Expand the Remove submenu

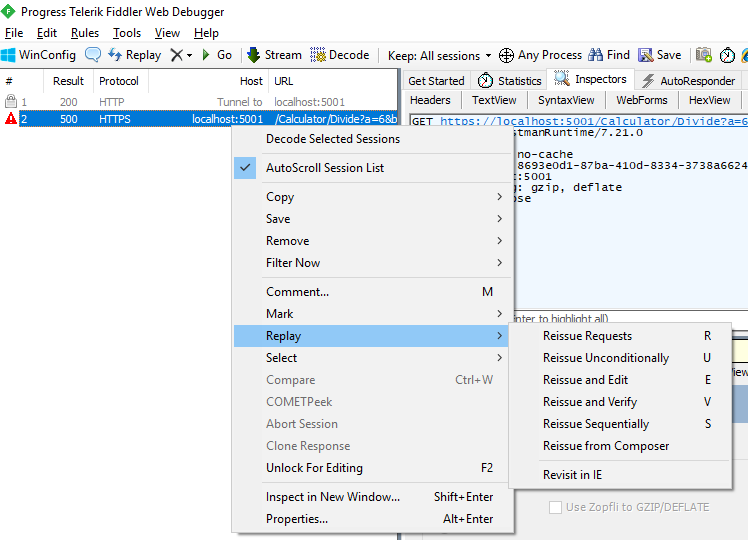pyautogui.click(x=373, y=240)
